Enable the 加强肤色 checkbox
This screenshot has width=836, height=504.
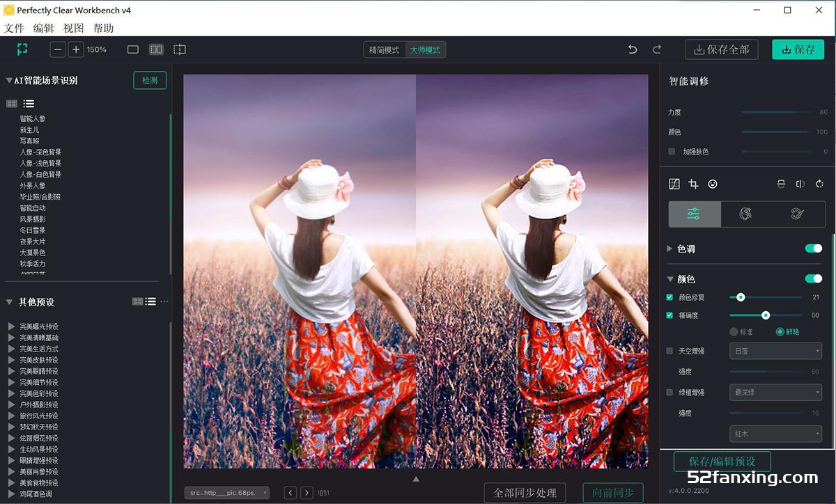pyautogui.click(x=672, y=151)
